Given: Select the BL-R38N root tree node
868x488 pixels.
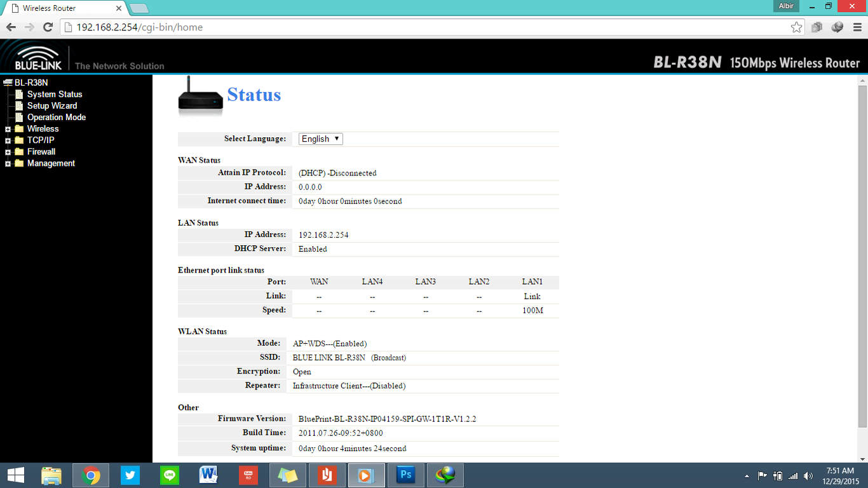Looking at the screenshot, I should click(31, 83).
